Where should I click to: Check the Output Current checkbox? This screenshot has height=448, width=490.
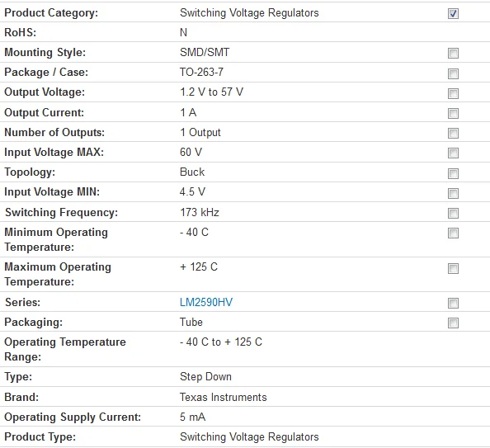tap(453, 114)
